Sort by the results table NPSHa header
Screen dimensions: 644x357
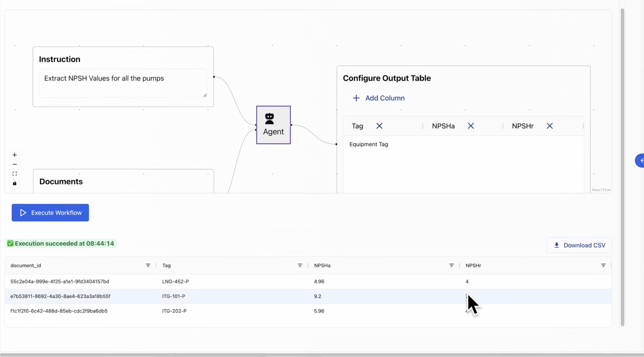pos(322,265)
